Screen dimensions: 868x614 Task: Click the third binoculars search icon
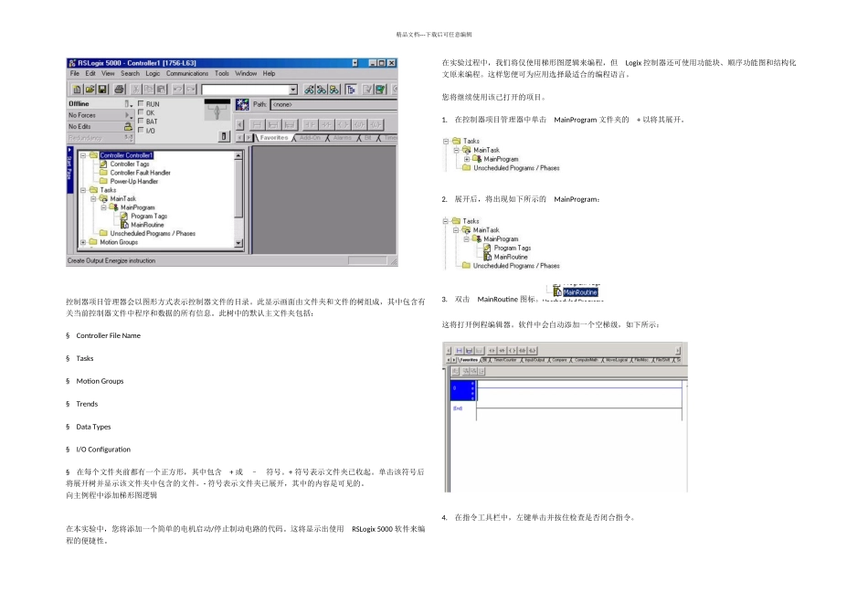tap(335, 90)
